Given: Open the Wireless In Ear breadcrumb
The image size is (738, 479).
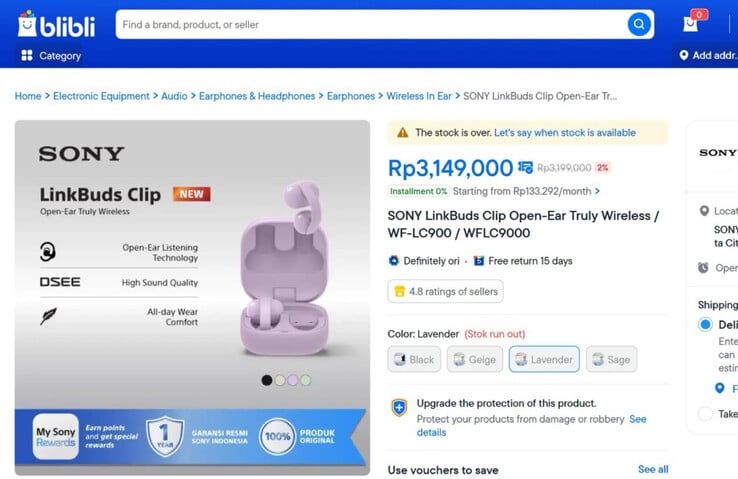Looking at the screenshot, I should tap(420, 96).
